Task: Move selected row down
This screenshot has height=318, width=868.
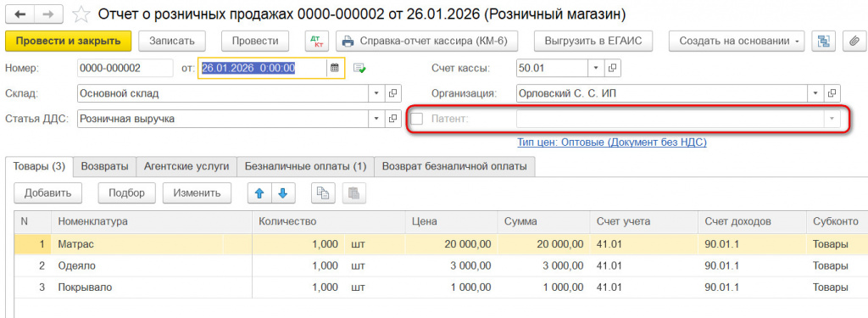Action: tap(283, 192)
